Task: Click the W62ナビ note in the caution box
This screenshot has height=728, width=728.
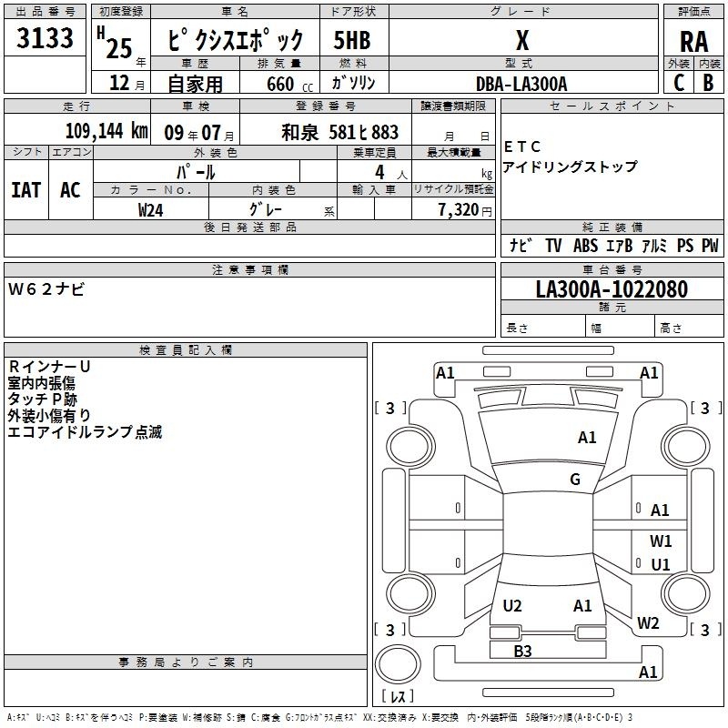Action: click(46, 288)
